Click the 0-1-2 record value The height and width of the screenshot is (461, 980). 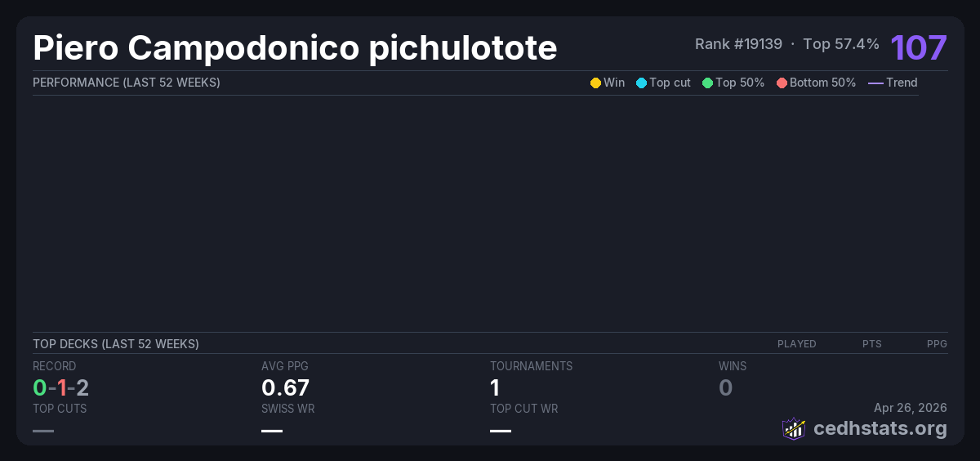pos(60,387)
